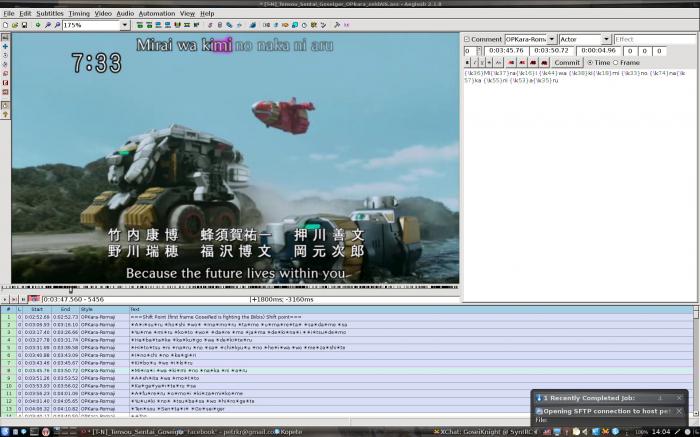Select the Frame radio button
700x437 pixels.
pyautogui.click(x=616, y=63)
